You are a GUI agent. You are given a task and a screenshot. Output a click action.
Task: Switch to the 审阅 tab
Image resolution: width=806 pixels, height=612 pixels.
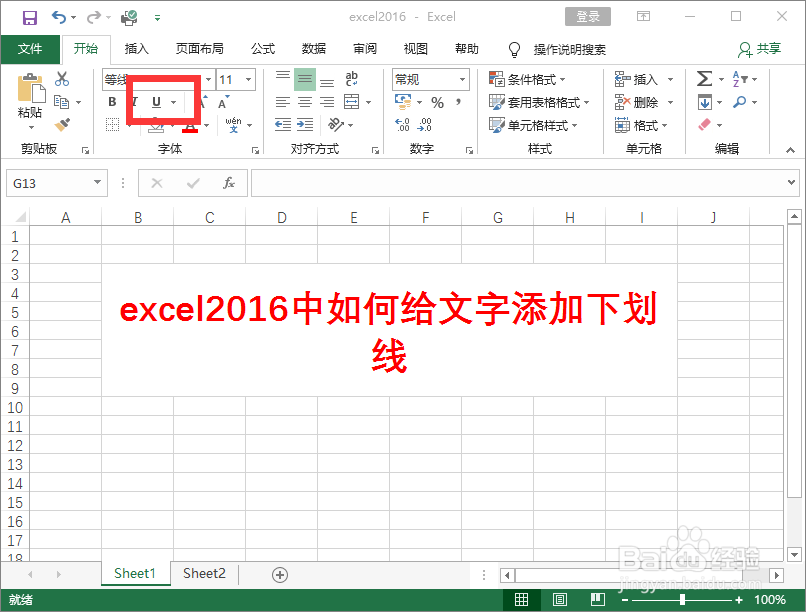click(364, 49)
